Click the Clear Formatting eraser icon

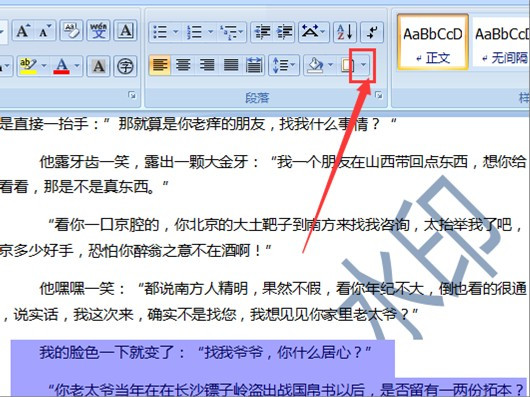click(71, 31)
